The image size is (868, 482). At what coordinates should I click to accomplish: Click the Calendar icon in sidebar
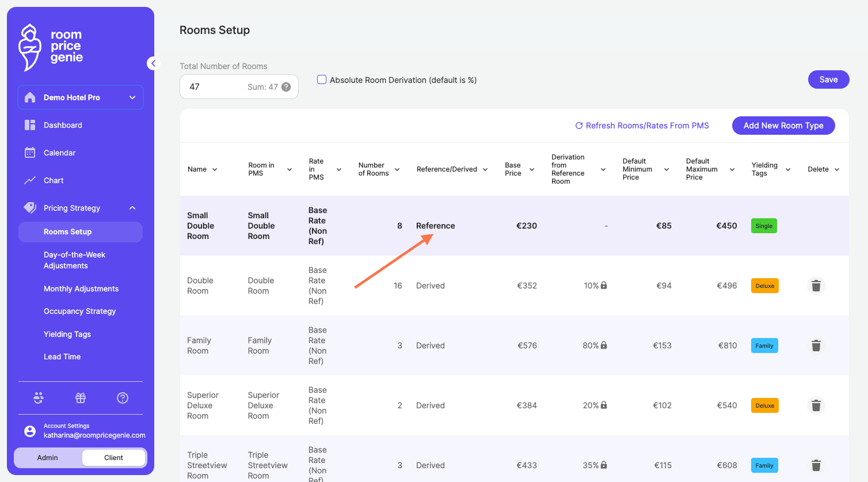(x=30, y=153)
